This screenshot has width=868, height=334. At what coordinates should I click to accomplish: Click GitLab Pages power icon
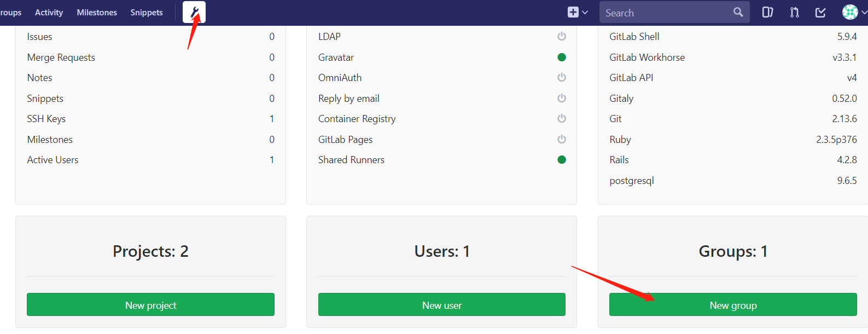[x=562, y=139]
